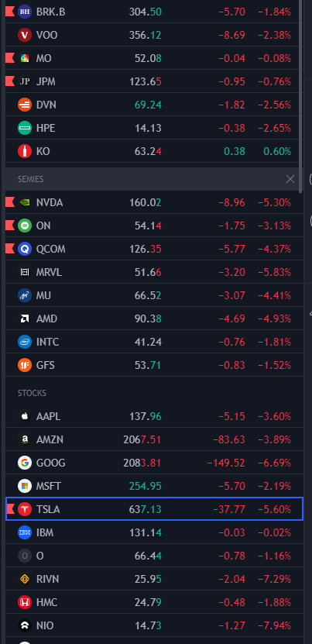The image size is (312, 644).
Task: Click VOO change value −8.69
Action: [x=231, y=36]
